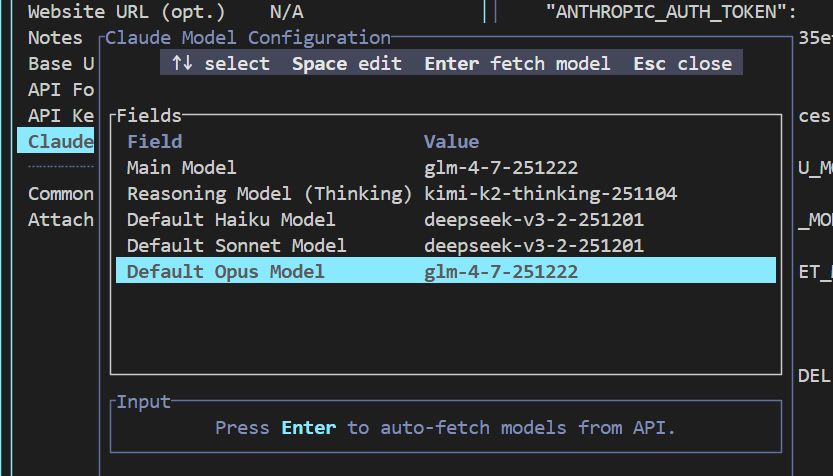Click the Input panel title
The height and width of the screenshot is (476, 833).
coord(143,402)
